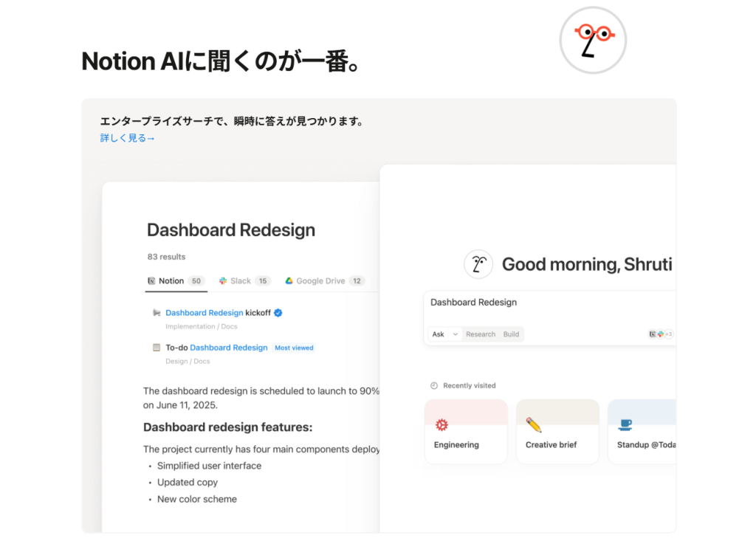Click the Google Drive count badge 12
Image resolution: width=756 pixels, height=541 pixels.
357,280
